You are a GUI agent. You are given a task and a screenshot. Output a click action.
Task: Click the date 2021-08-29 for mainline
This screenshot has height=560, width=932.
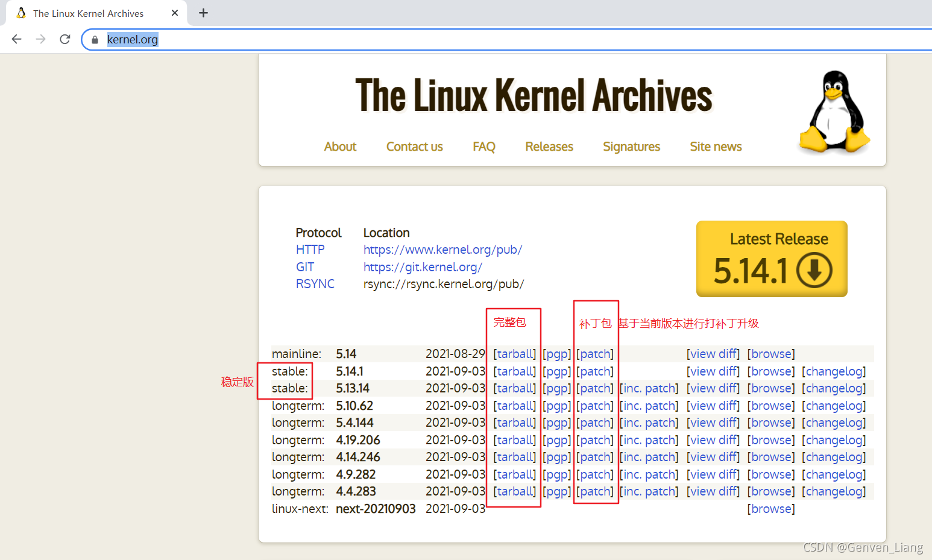[x=455, y=354]
